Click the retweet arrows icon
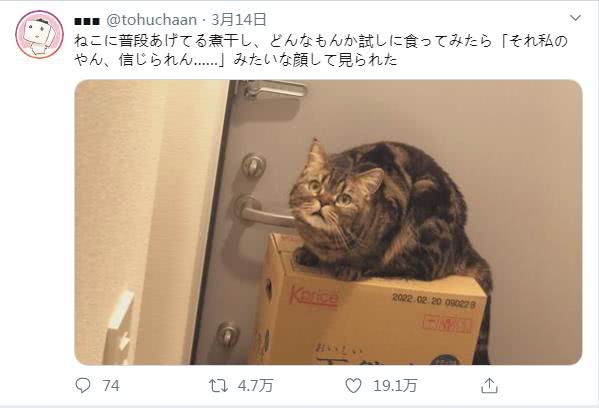Image resolution: width=599 pixels, height=408 pixels. pos(219,386)
